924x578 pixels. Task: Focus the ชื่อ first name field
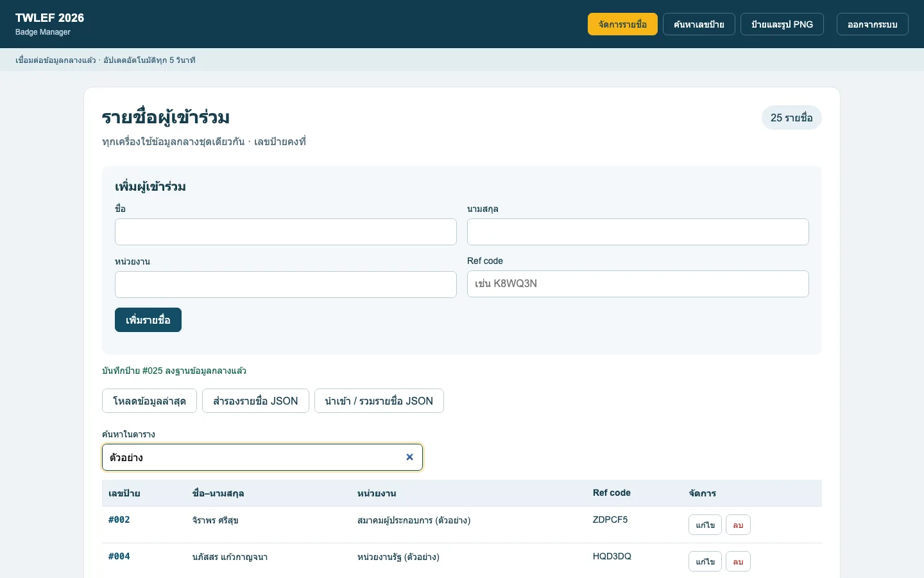click(x=286, y=232)
